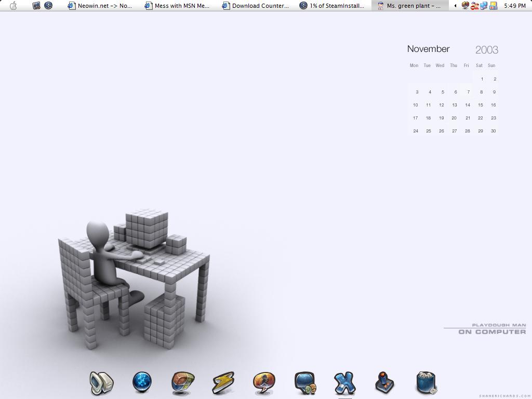Viewport: 532px width, 399px height.
Task: Click the Windows flag cube dock icon
Action: 183,383
